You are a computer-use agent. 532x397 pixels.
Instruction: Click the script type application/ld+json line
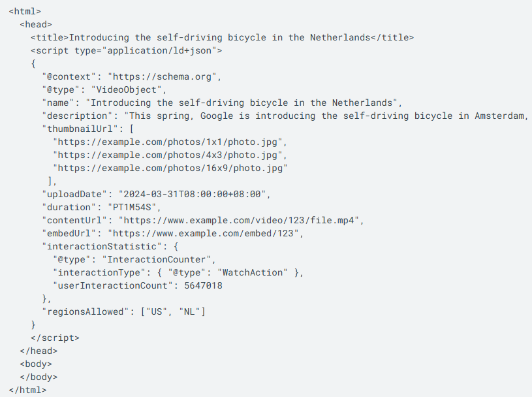tap(127, 50)
